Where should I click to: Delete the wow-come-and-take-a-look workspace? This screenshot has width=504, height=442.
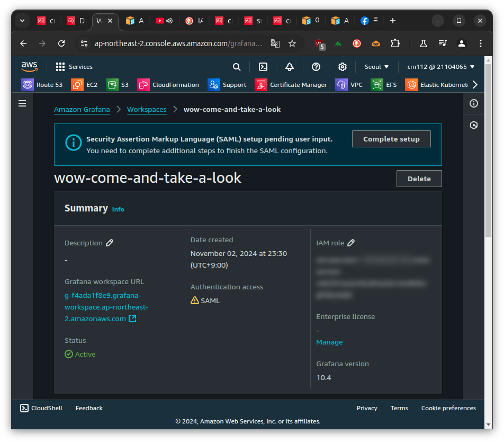click(x=419, y=179)
